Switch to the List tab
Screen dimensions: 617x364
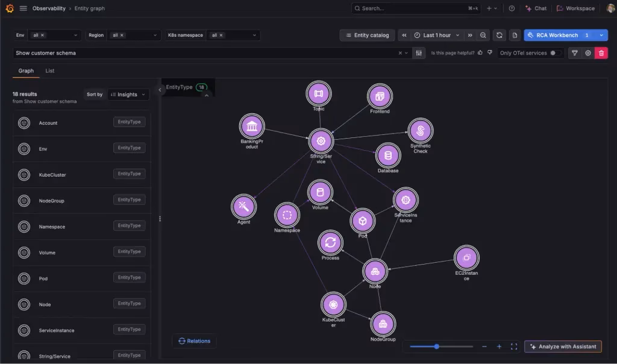[x=49, y=71]
